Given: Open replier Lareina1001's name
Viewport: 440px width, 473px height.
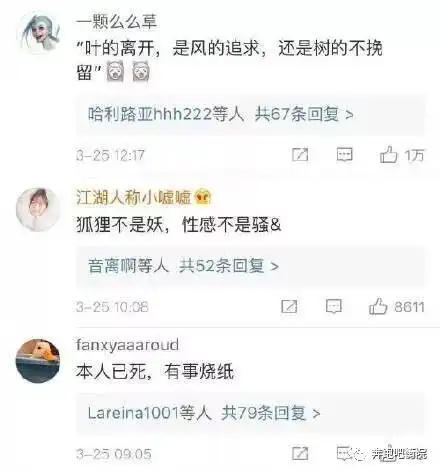Looking at the screenshot, I should pyautogui.click(x=134, y=413).
